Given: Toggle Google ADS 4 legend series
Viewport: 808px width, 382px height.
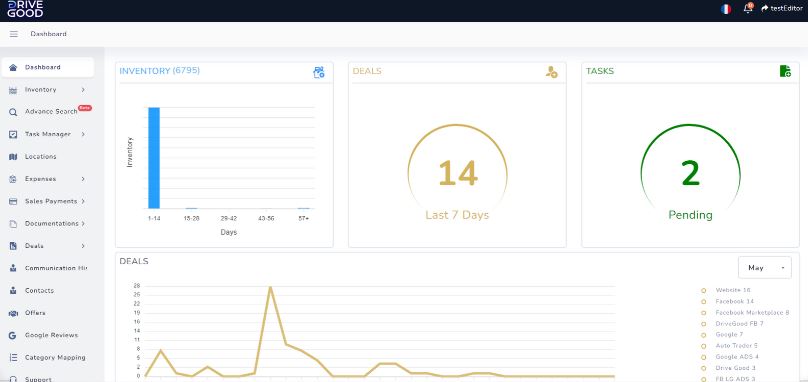Looking at the screenshot, I should [730, 357].
